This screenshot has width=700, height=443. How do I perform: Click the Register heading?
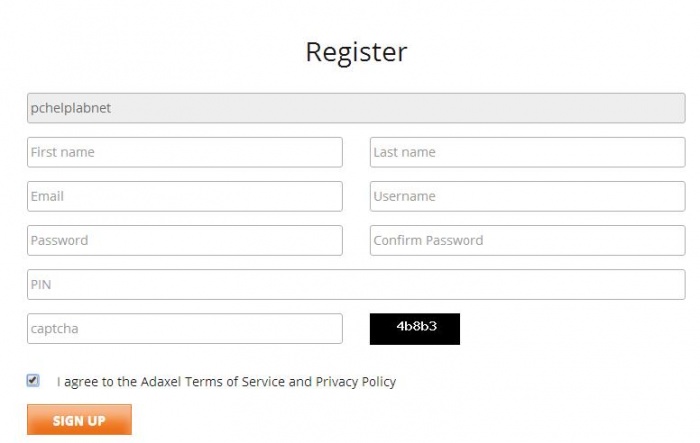point(356,52)
